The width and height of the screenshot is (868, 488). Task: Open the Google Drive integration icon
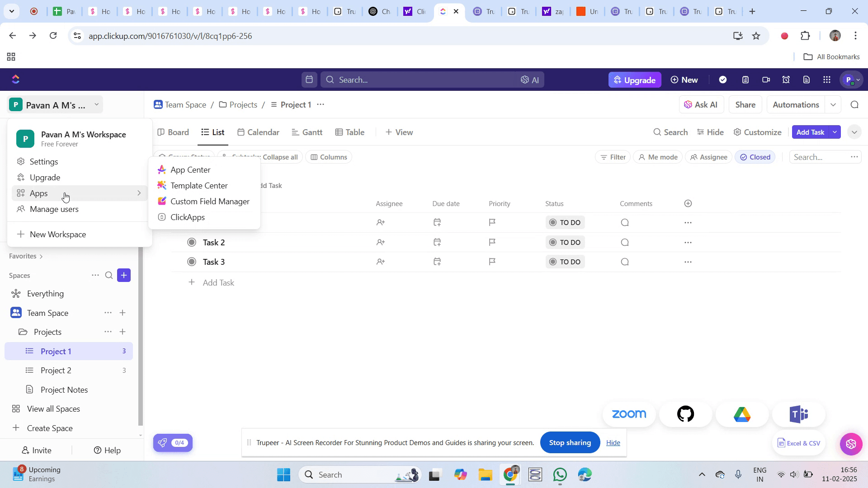[742, 414]
